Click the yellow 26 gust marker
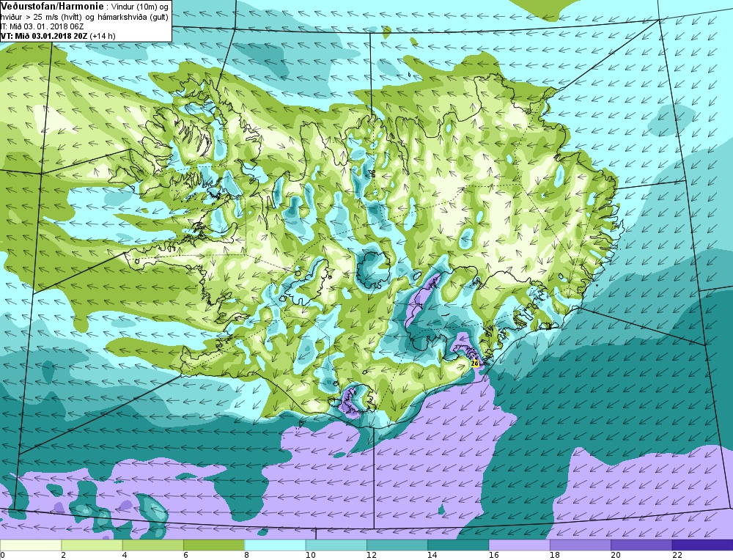The height and width of the screenshot is (560, 733). (474, 364)
